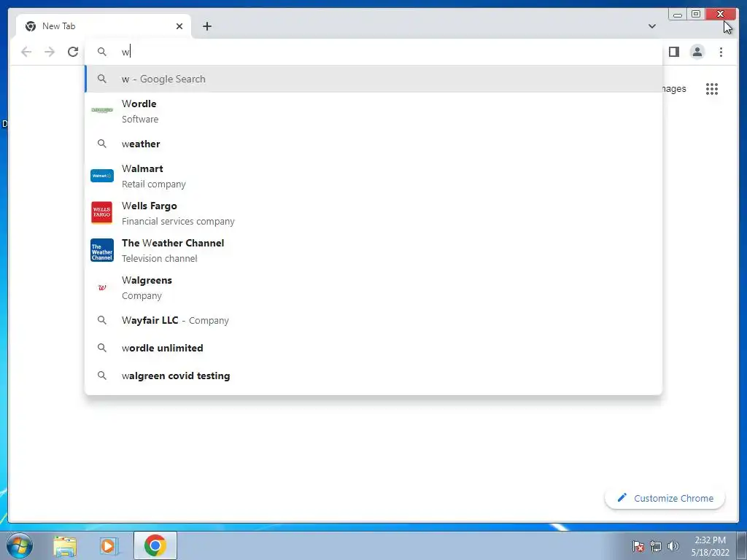Choose the Wayfair LLC suggestion

tap(373, 321)
